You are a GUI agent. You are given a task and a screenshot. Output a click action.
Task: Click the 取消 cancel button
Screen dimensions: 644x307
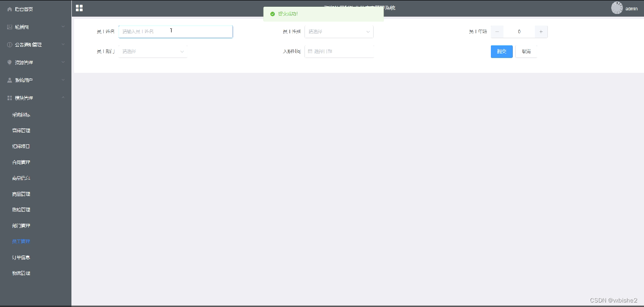pos(526,52)
